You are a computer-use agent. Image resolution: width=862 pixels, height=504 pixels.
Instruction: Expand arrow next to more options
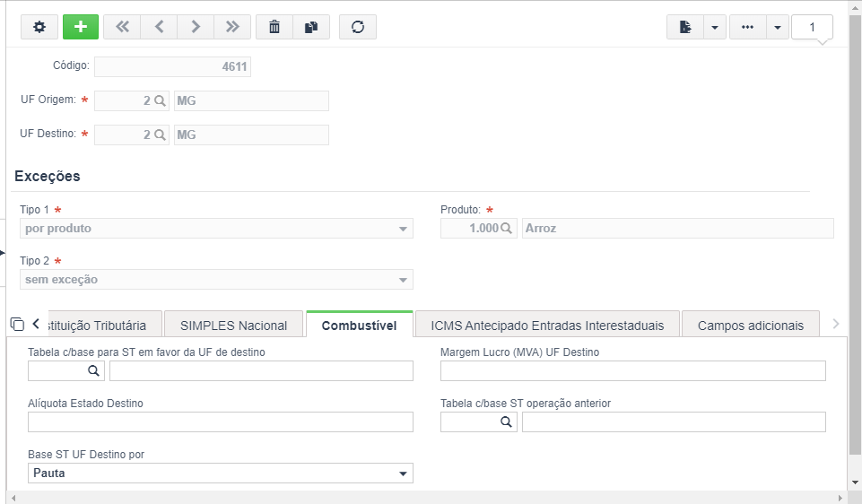778,27
